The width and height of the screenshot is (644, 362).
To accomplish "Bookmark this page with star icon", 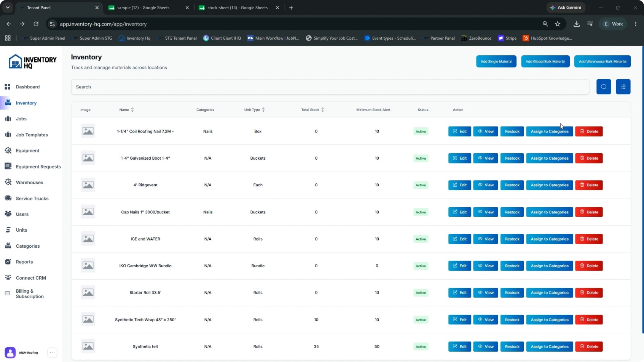I will coord(558,24).
